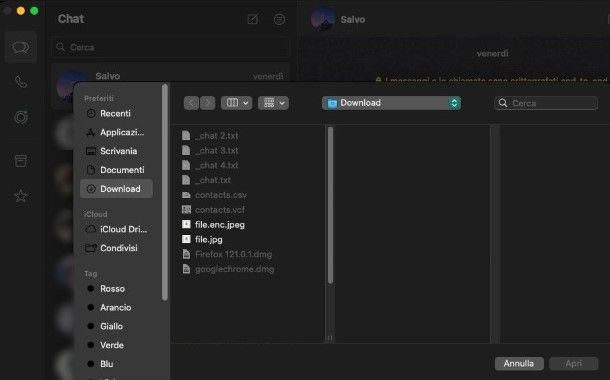Select Documenti in the sidebar
Screen dimensions: 610x380
pyautogui.click(x=116, y=170)
